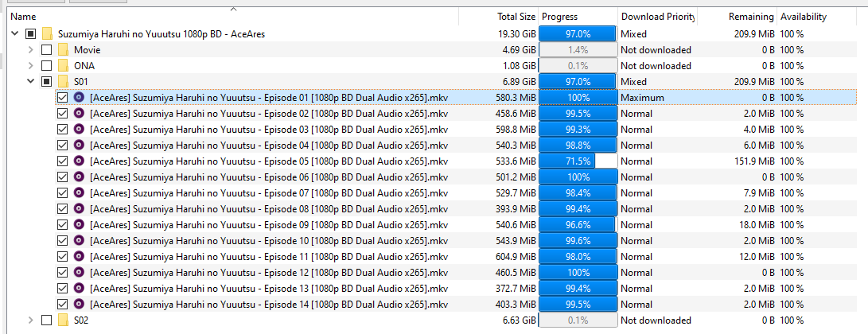Viewport: 868px width, 334px height.
Task: Uncheck the Episode 14 file checkbox
Action: [63, 305]
